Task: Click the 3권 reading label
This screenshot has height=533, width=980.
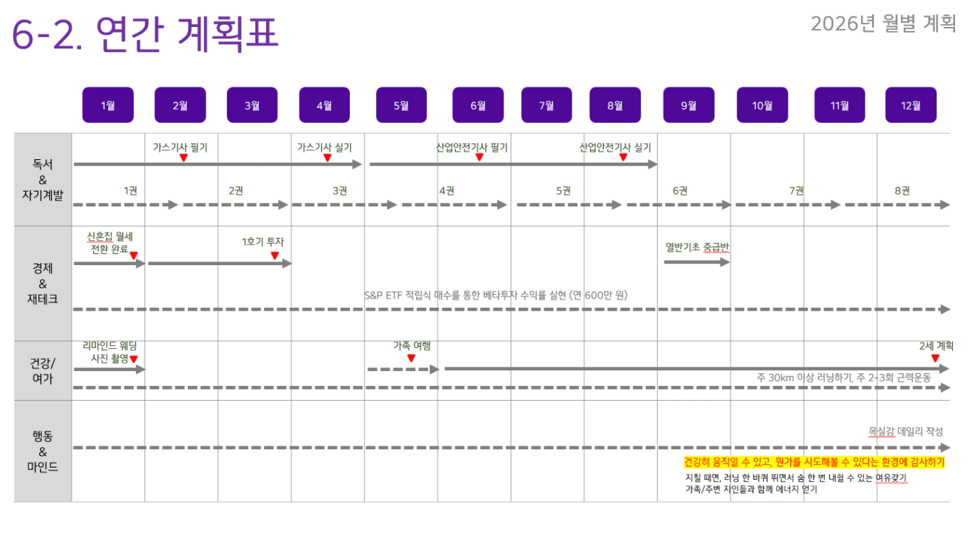Action: pyautogui.click(x=340, y=190)
